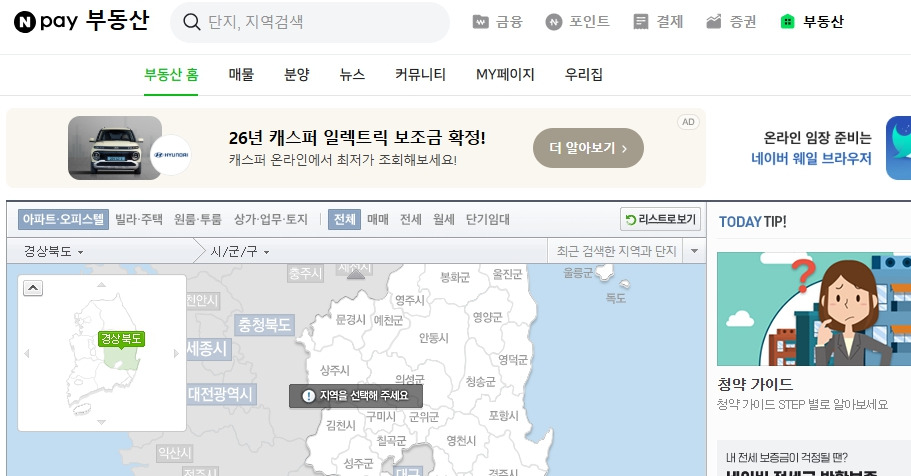Select the 단기임대 trade type filter
Viewport: 911px width, 476px height.
(x=488, y=219)
